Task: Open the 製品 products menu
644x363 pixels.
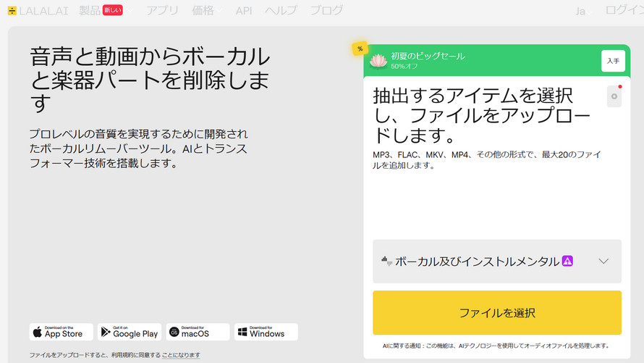Action: [90, 10]
